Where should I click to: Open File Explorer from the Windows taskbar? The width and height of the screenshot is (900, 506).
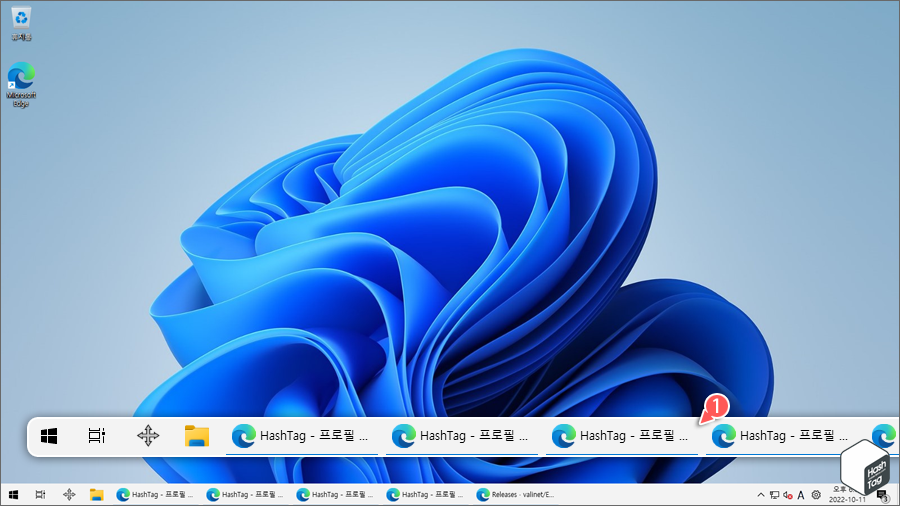click(x=96, y=495)
